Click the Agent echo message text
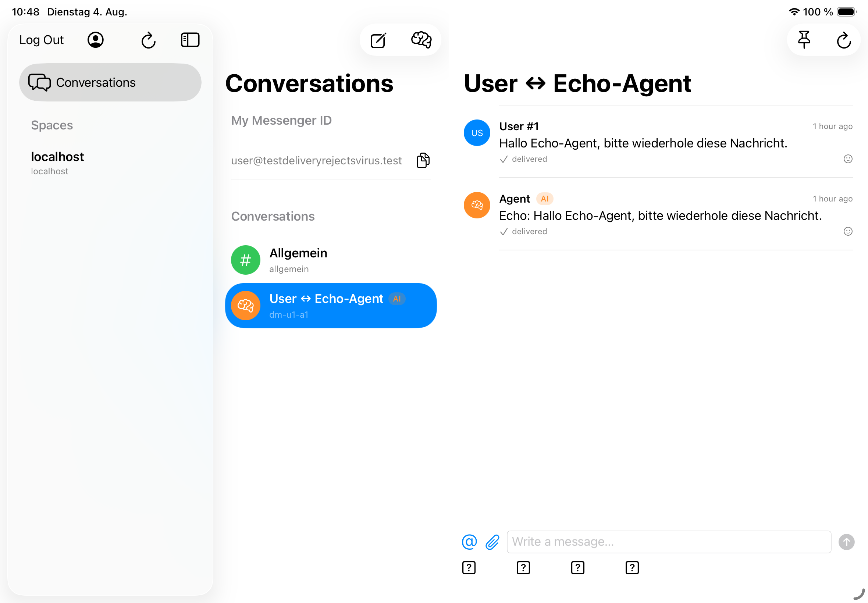Viewport: 868px width, 603px height. click(x=660, y=216)
